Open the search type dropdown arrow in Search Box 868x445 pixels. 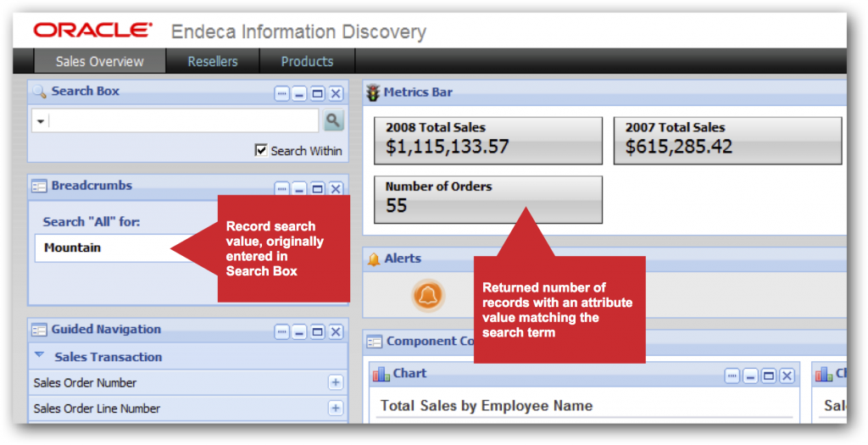[41, 121]
